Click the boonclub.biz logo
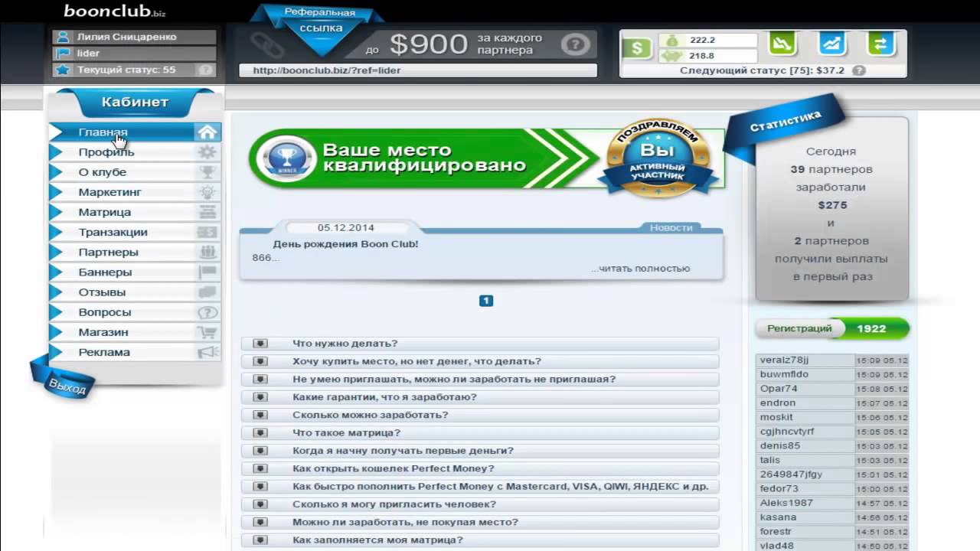Image resolution: width=980 pixels, height=551 pixels. click(x=115, y=11)
